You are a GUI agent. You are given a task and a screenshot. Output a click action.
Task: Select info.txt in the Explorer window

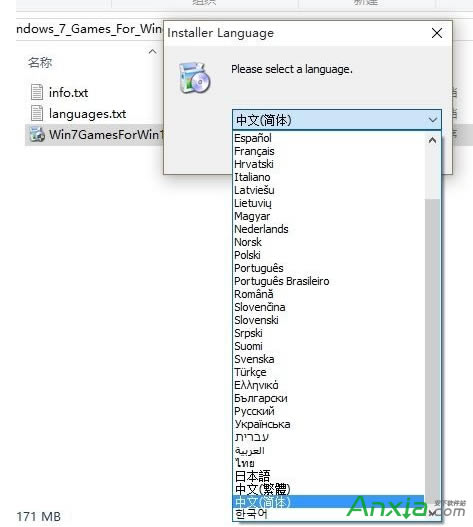click(69, 93)
